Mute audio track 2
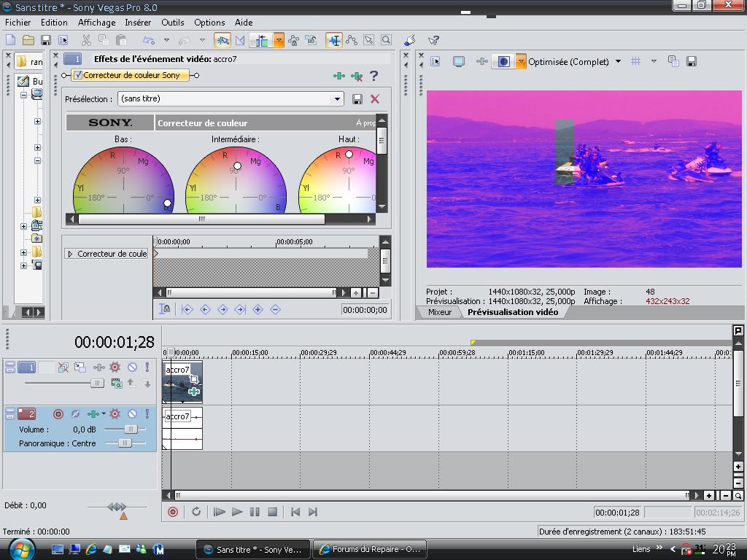Image resolution: width=747 pixels, height=560 pixels. tap(133, 414)
